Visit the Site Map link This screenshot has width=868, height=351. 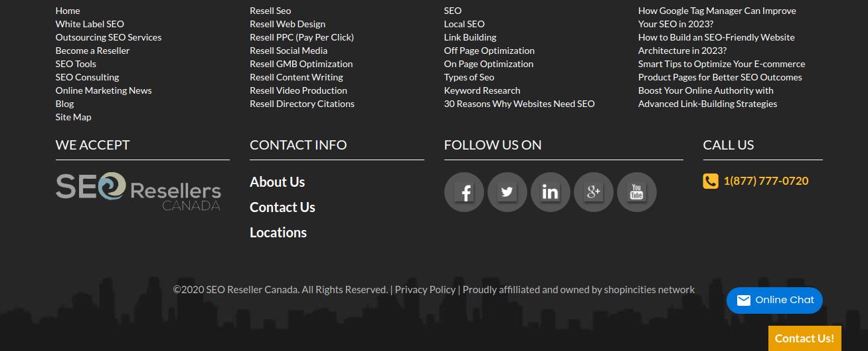(74, 117)
